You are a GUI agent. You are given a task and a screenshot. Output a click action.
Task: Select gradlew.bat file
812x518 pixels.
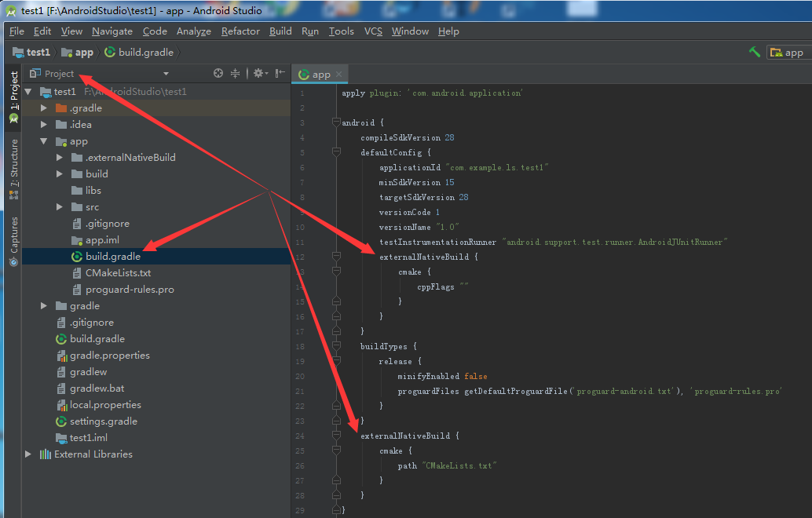97,388
